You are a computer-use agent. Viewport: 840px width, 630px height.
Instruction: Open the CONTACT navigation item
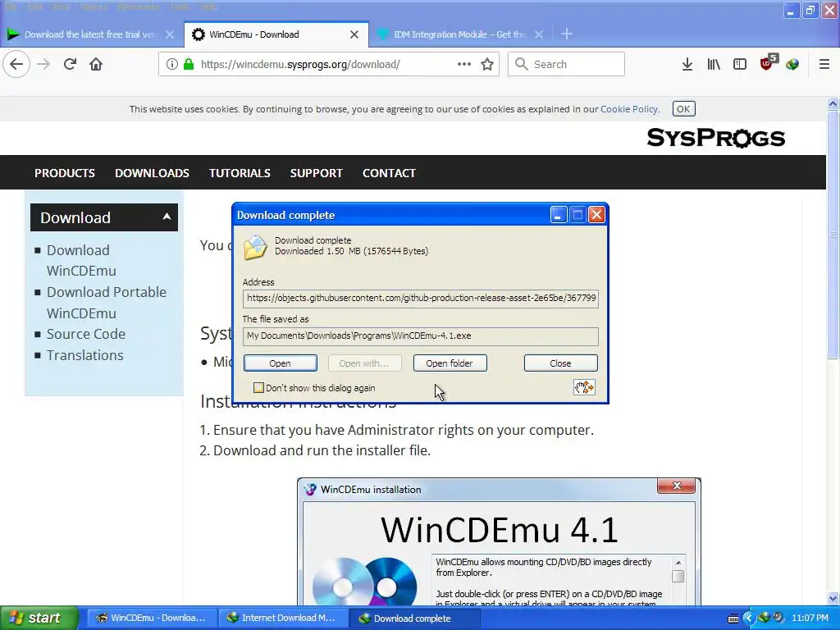(389, 173)
